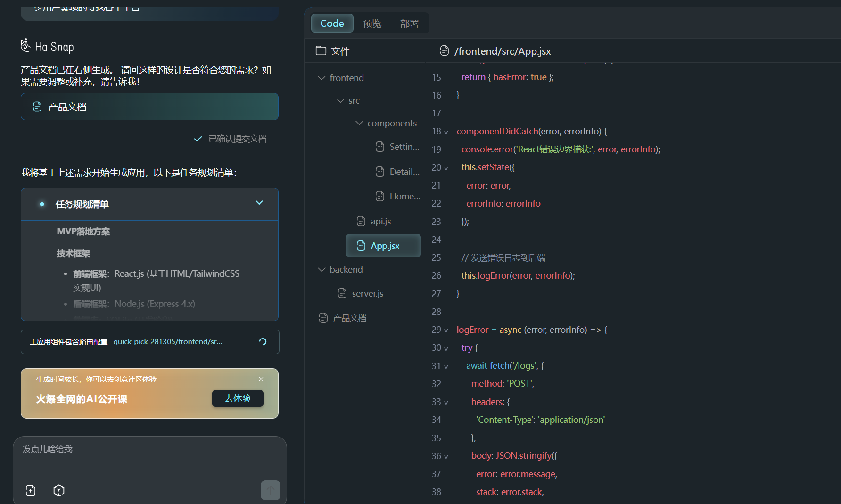Click the send arrow button
841x504 pixels.
271,490
